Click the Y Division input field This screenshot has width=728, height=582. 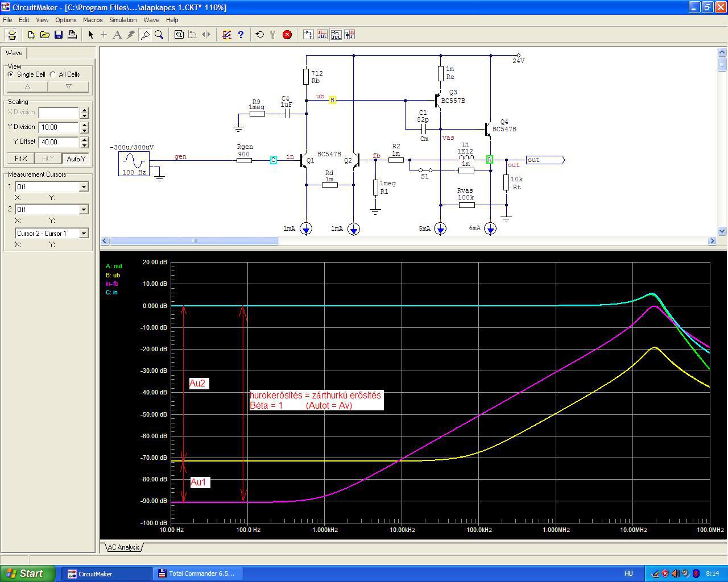coord(58,127)
